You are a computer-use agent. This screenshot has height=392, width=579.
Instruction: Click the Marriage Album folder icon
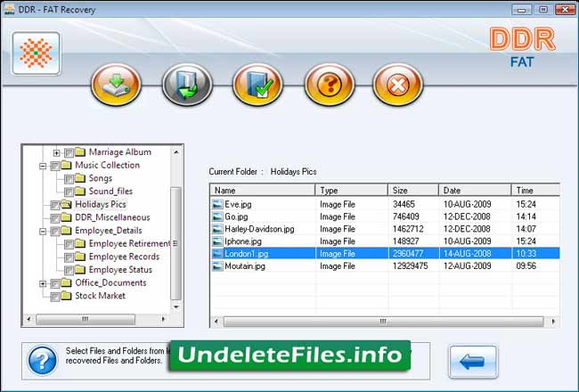coord(80,151)
